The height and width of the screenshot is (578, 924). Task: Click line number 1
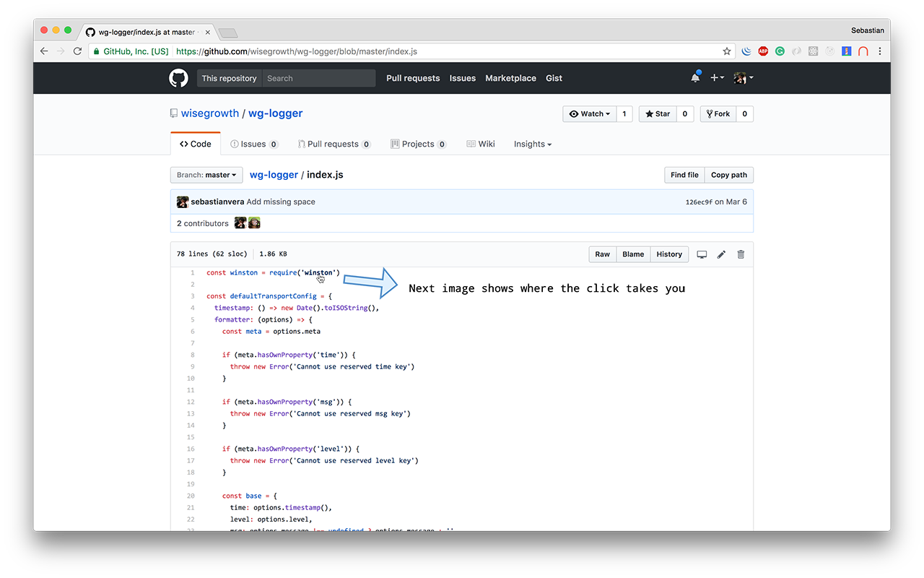click(192, 272)
